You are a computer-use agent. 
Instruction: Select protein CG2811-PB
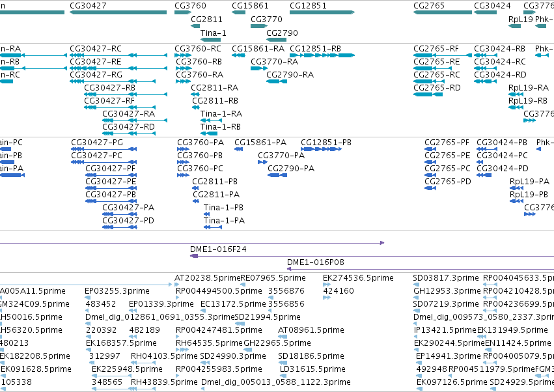(x=196, y=188)
